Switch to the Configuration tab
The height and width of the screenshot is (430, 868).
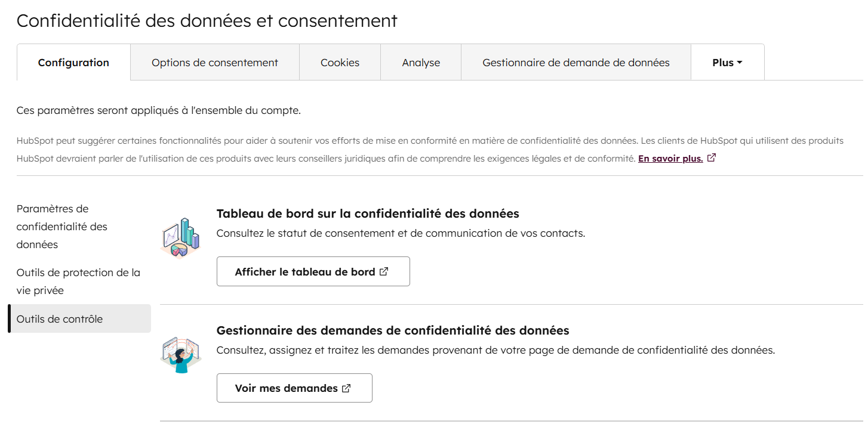pyautogui.click(x=73, y=63)
